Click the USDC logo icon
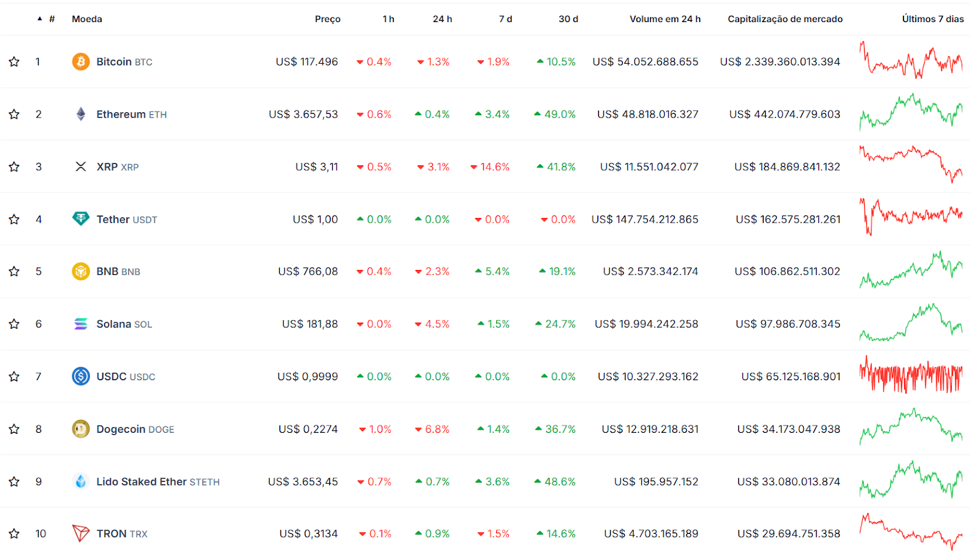The height and width of the screenshot is (559, 980). 81,376
